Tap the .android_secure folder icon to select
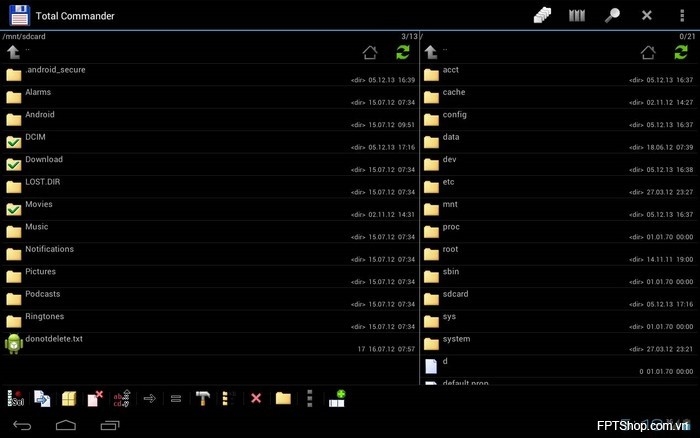 click(14, 75)
